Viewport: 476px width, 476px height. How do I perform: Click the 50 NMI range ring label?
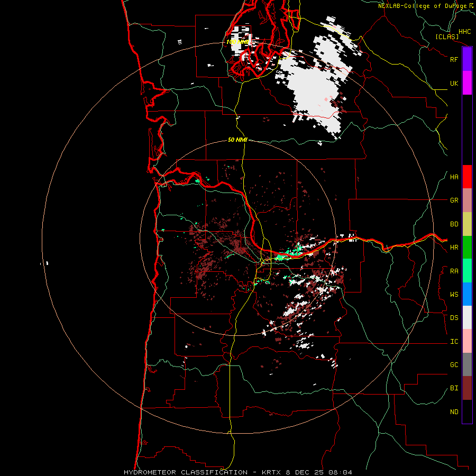237,140
